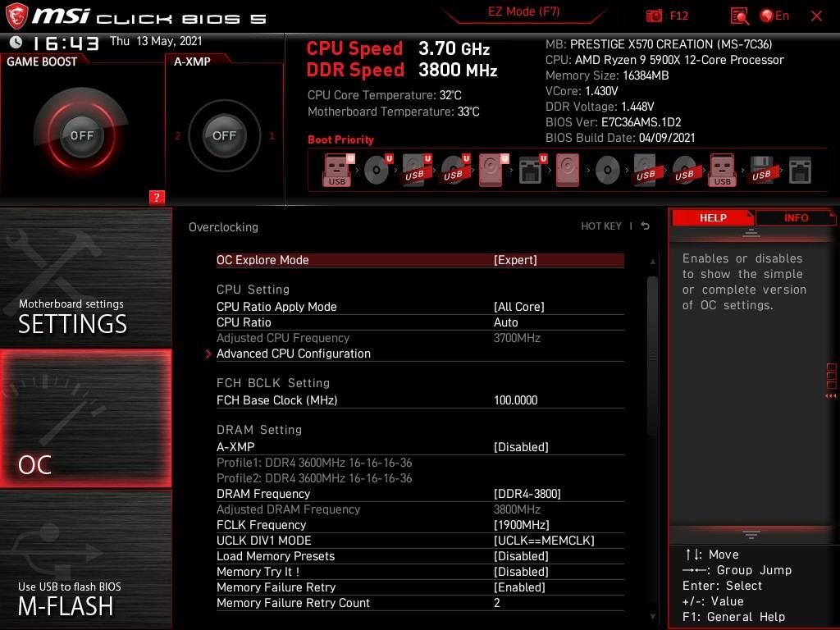Open FCLK Frequency [1900MHz] option

(420, 525)
